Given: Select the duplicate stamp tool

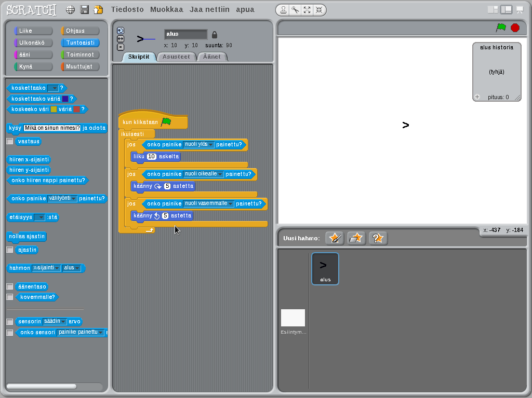Looking at the screenshot, I should point(283,10).
